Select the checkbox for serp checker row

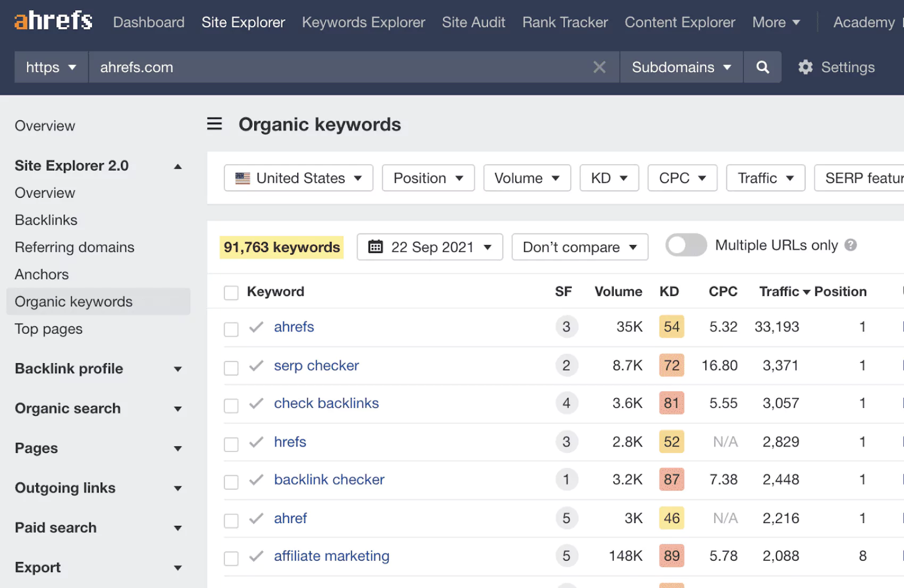point(231,367)
